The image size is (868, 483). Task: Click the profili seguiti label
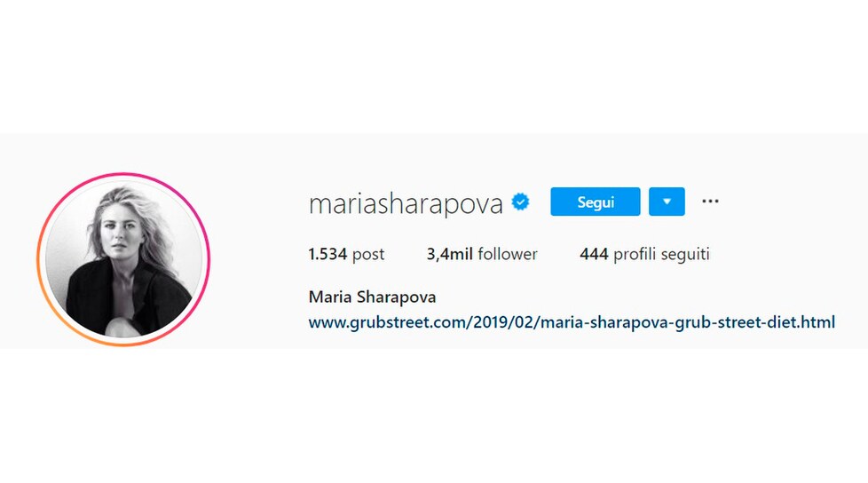tap(661, 254)
